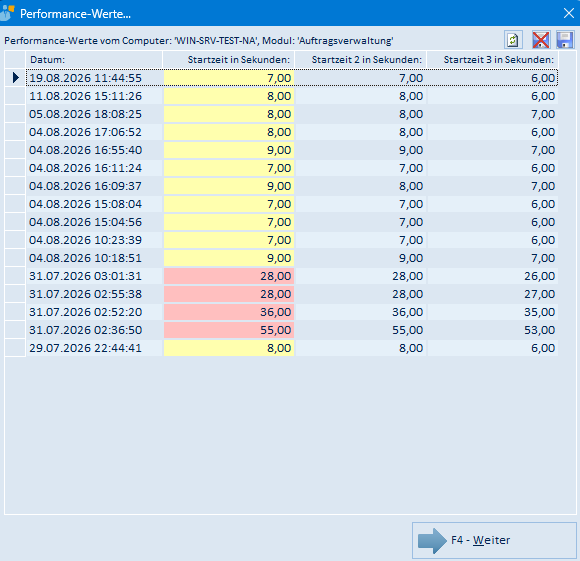The image size is (580, 561).
Task: Click Startzeit 2 value 55,00
Action: pyautogui.click(x=361, y=330)
